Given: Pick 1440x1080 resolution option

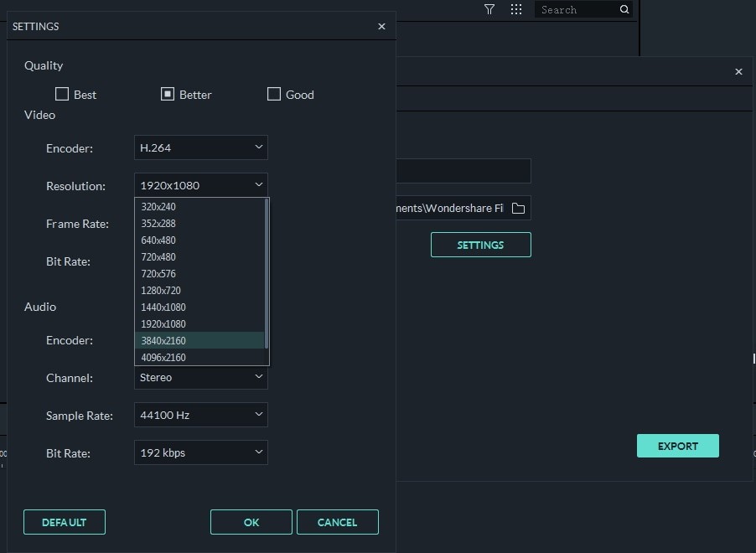Looking at the screenshot, I should click(199, 308).
